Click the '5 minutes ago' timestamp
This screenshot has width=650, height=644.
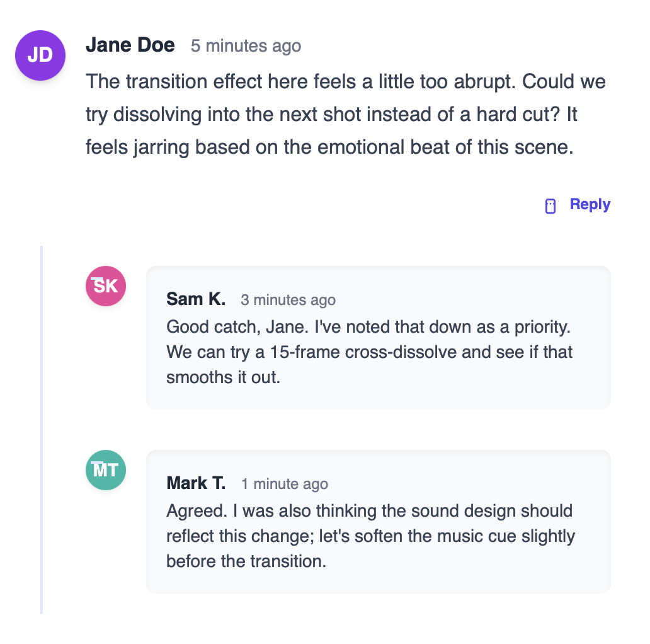[246, 46]
